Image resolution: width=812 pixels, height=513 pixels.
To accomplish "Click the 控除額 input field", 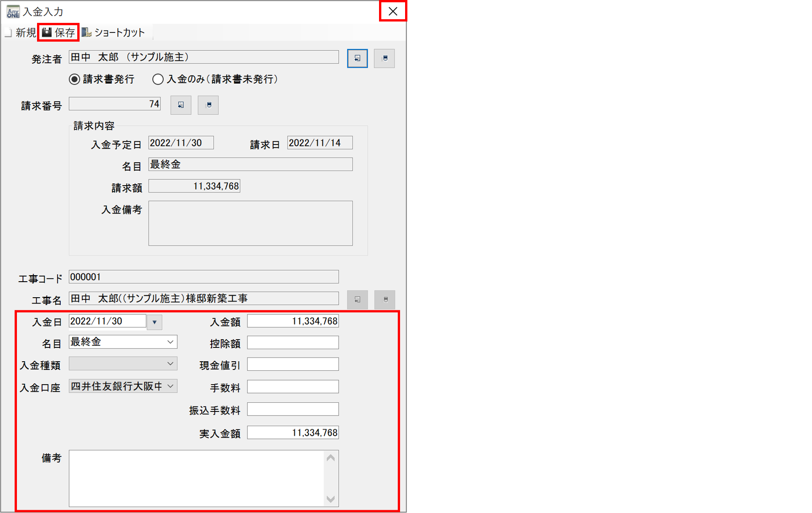I will [x=293, y=343].
